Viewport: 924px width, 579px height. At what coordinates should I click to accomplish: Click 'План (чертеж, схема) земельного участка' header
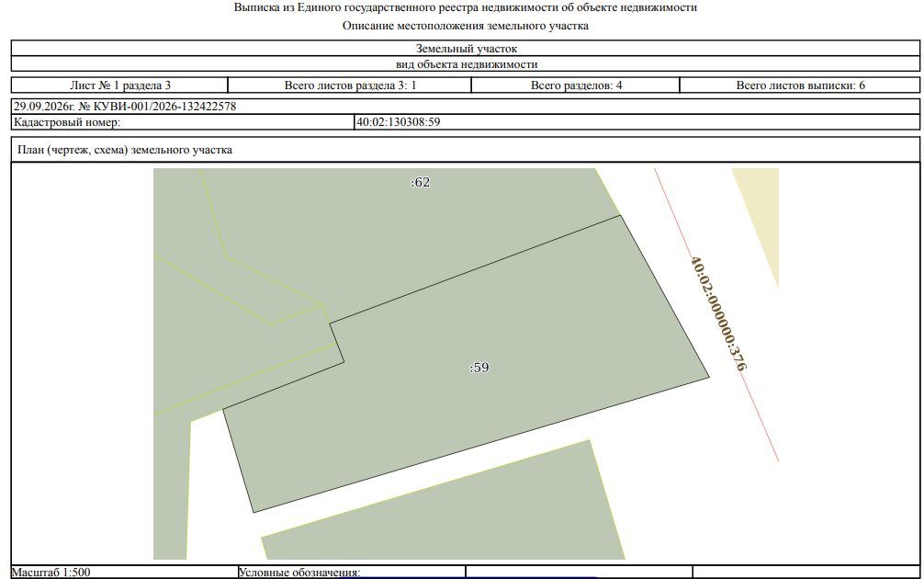125,150
